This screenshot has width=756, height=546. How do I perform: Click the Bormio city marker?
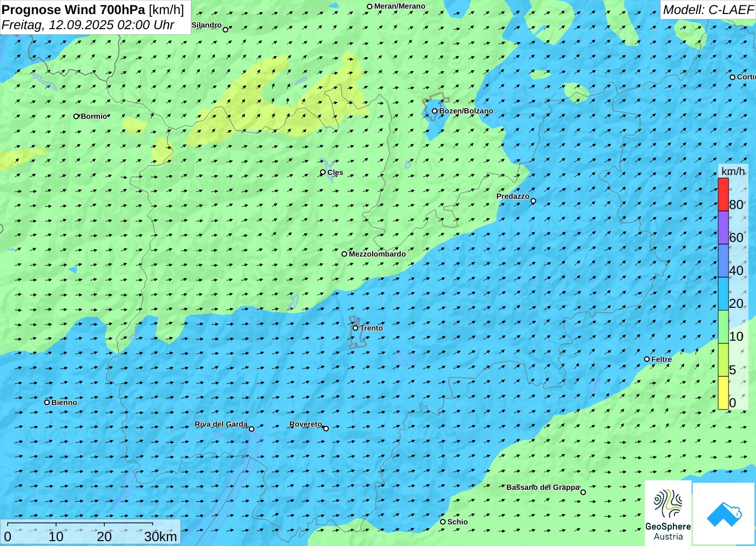click(76, 116)
